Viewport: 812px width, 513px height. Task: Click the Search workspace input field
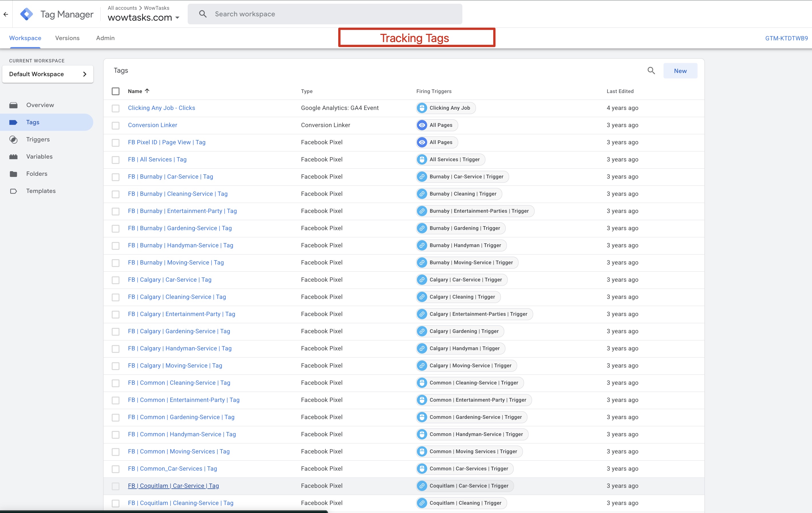(x=325, y=14)
